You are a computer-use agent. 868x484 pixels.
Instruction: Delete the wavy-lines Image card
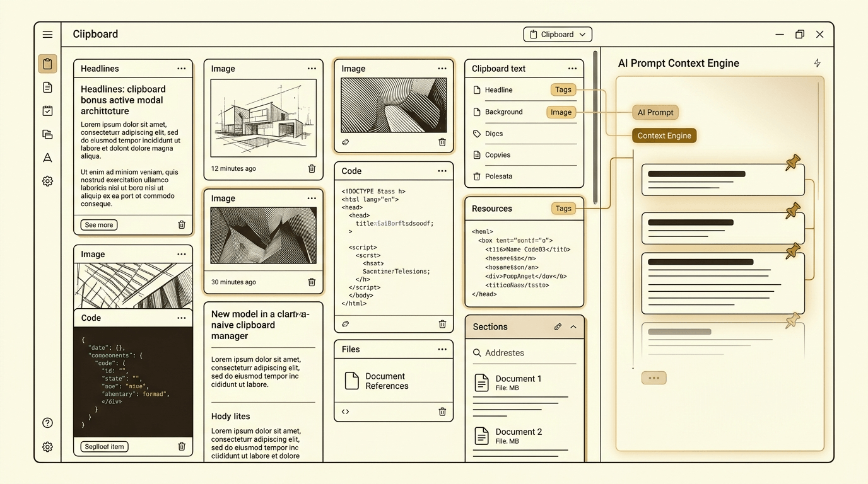(442, 142)
